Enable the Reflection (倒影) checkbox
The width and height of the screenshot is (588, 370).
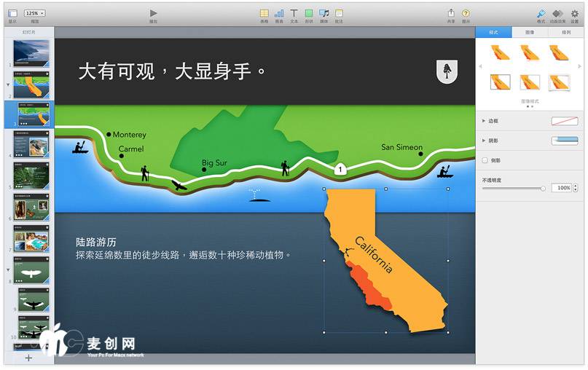point(485,160)
